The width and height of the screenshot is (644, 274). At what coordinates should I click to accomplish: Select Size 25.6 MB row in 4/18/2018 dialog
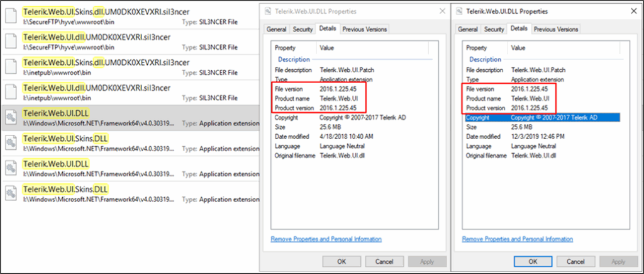point(351,127)
